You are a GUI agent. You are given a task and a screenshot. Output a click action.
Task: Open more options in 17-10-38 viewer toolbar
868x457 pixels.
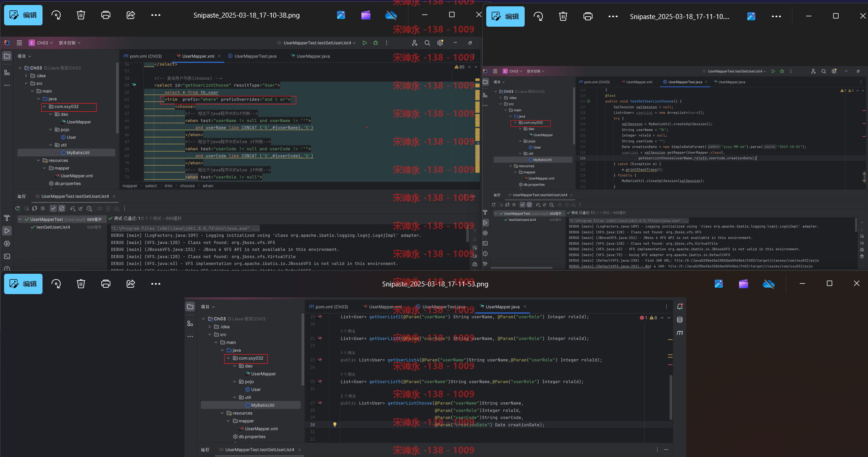point(156,15)
